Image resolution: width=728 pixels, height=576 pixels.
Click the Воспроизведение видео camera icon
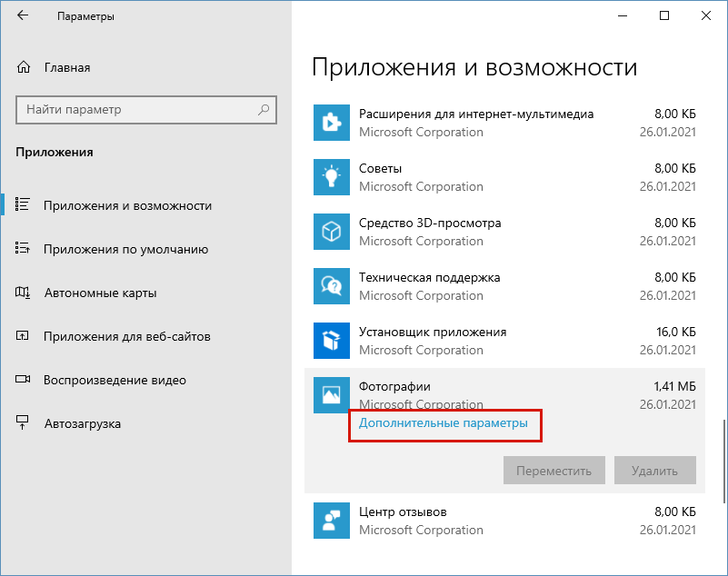pos(23,379)
